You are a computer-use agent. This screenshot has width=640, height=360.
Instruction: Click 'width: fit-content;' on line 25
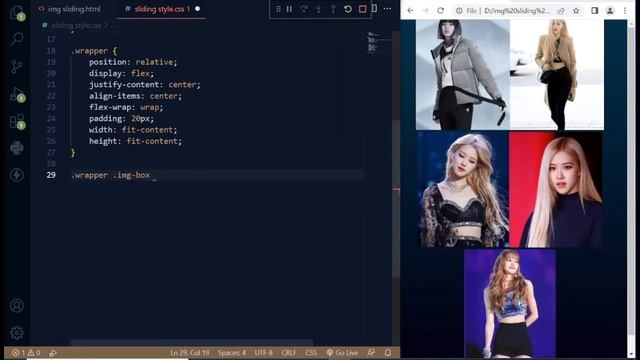pyautogui.click(x=133, y=130)
